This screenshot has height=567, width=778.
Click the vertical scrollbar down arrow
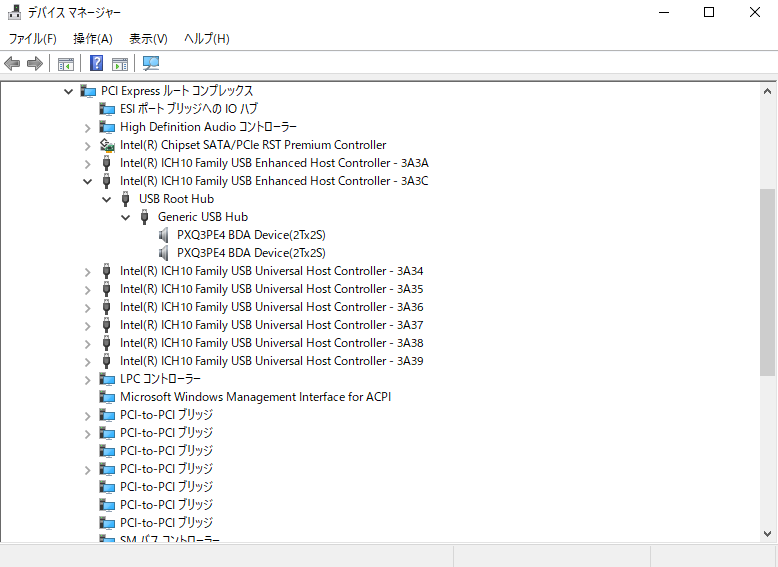coord(767,534)
